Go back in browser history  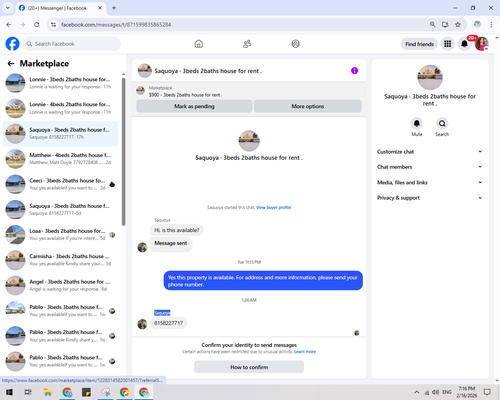(9, 25)
